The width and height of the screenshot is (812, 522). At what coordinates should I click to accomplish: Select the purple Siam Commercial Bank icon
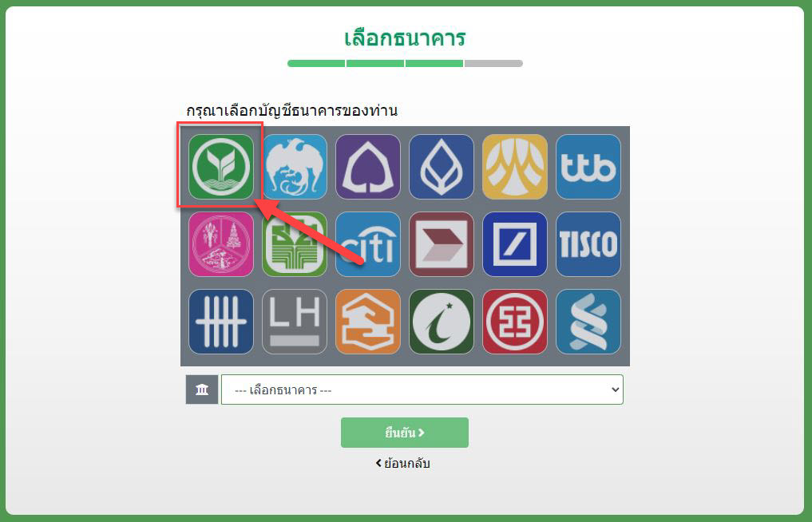tap(368, 167)
